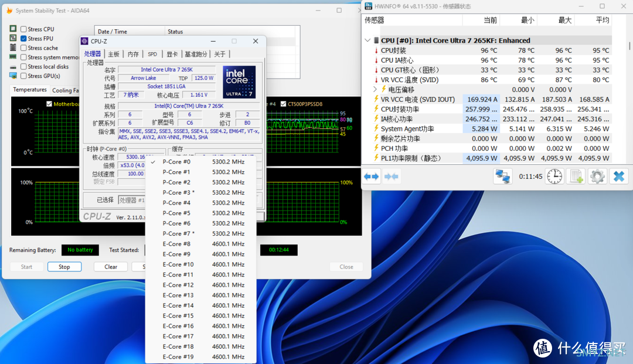Click the lightning icon for System Agent功率 row
This screenshot has height=364, width=633.
point(376,129)
